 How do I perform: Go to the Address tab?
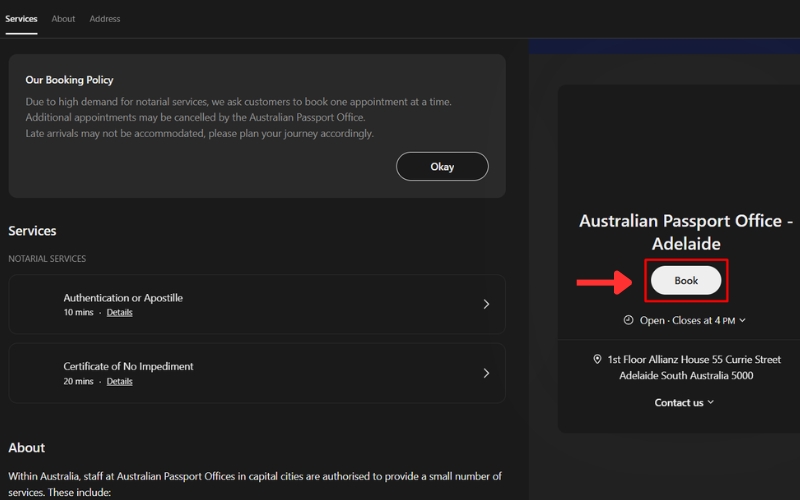click(105, 19)
